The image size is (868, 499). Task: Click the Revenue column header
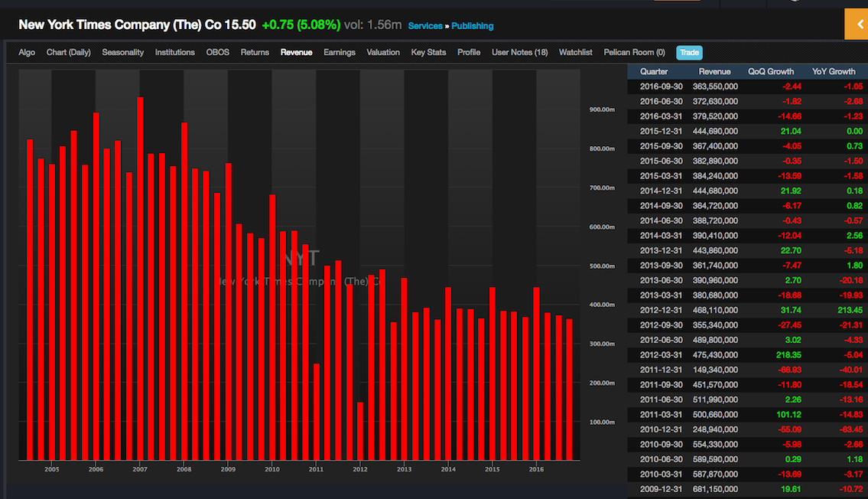tap(714, 71)
